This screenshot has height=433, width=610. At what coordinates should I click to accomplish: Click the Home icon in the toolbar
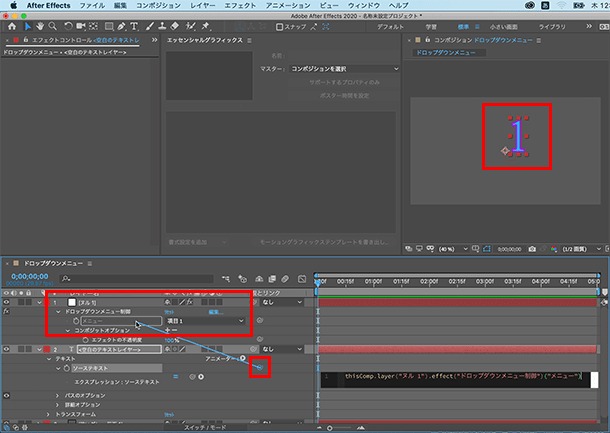coord(12,26)
